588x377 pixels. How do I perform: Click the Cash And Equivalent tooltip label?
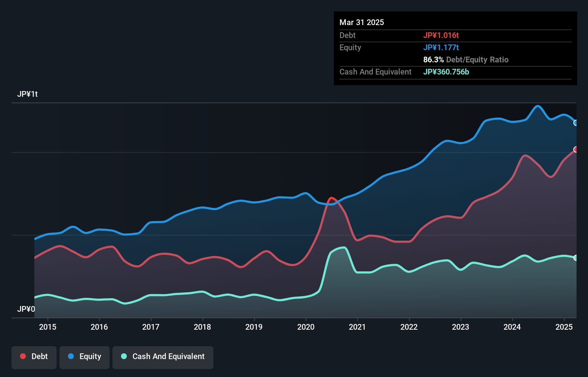[375, 72]
